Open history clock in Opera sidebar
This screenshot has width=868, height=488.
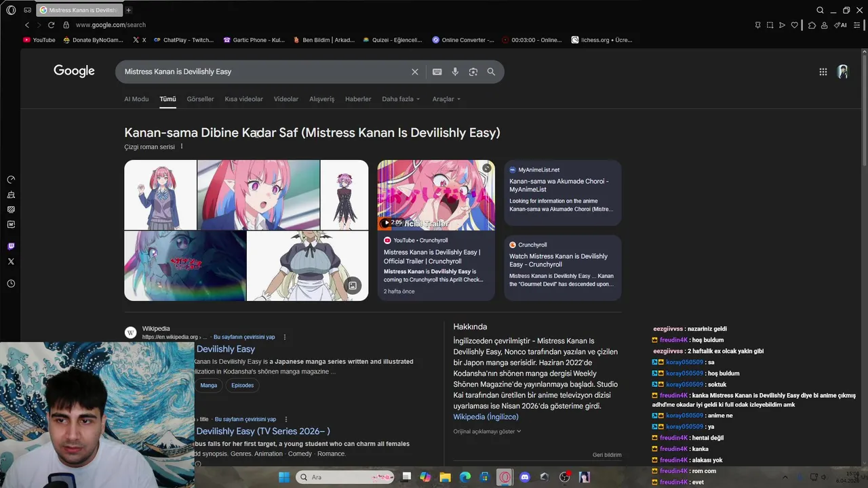click(x=11, y=284)
